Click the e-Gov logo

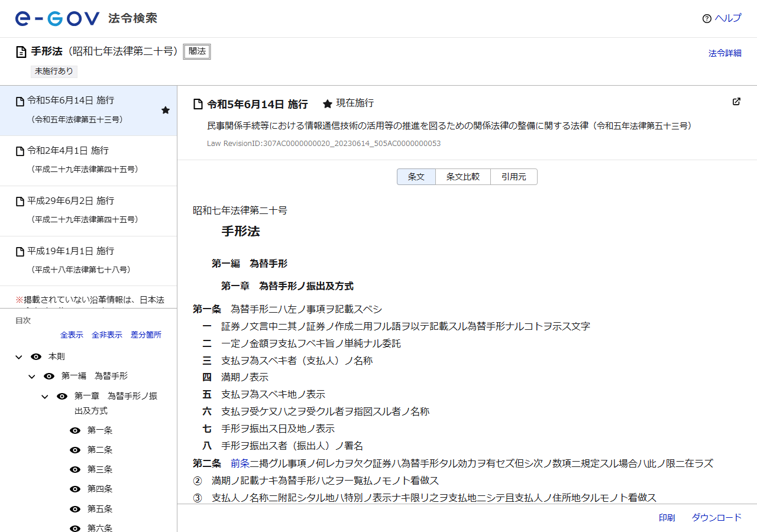coord(57,18)
